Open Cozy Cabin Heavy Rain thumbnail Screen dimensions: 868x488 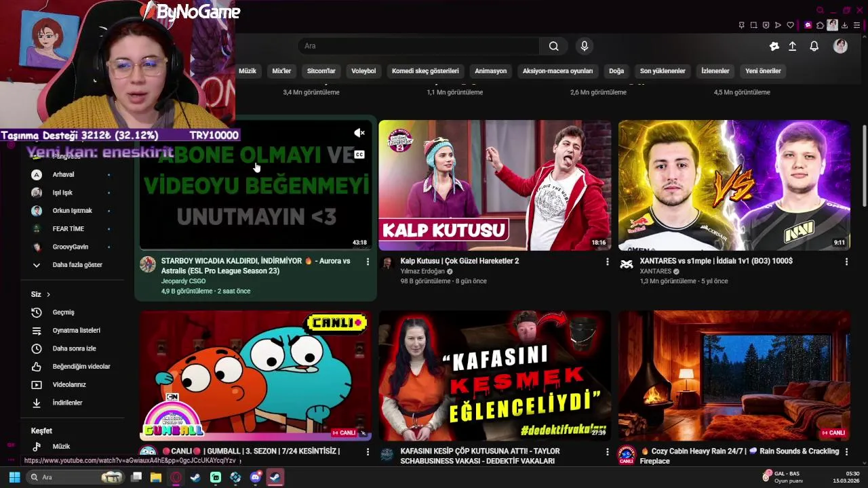pyautogui.click(x=734, y=375)
